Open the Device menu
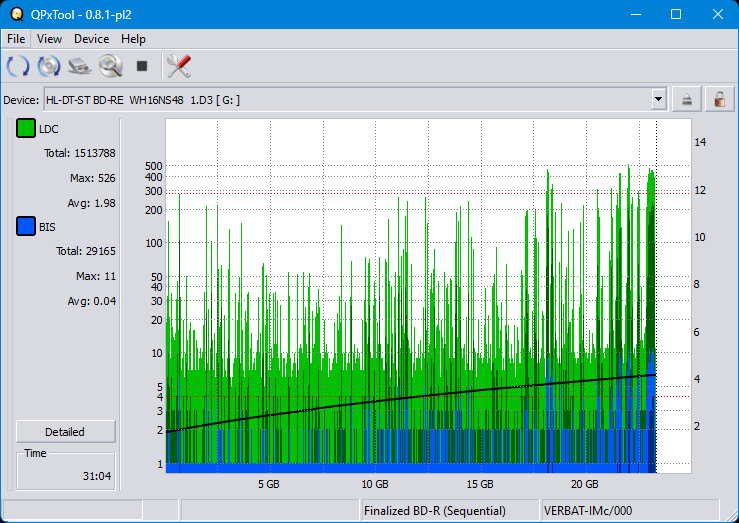Viewport: 739px width, 523px height. tap(91, 39)
